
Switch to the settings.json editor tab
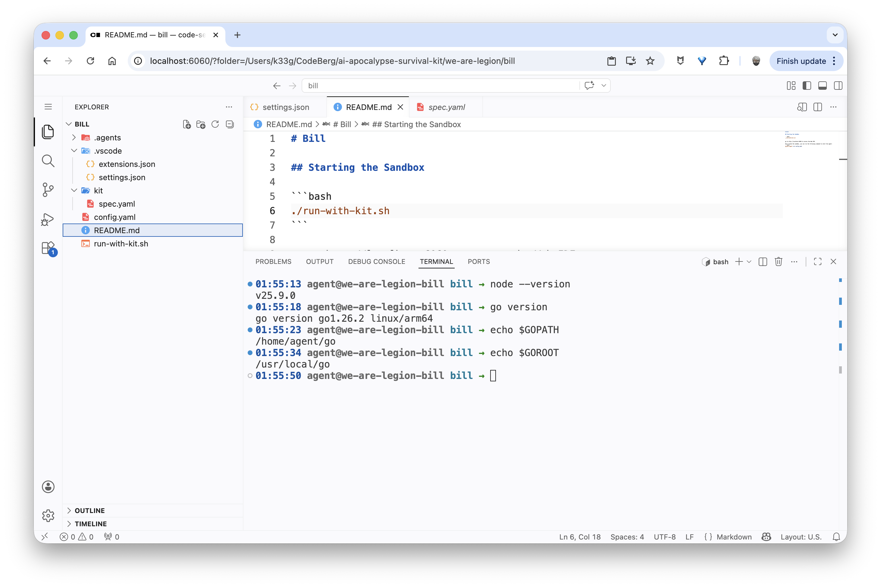[x=285, y=107]
